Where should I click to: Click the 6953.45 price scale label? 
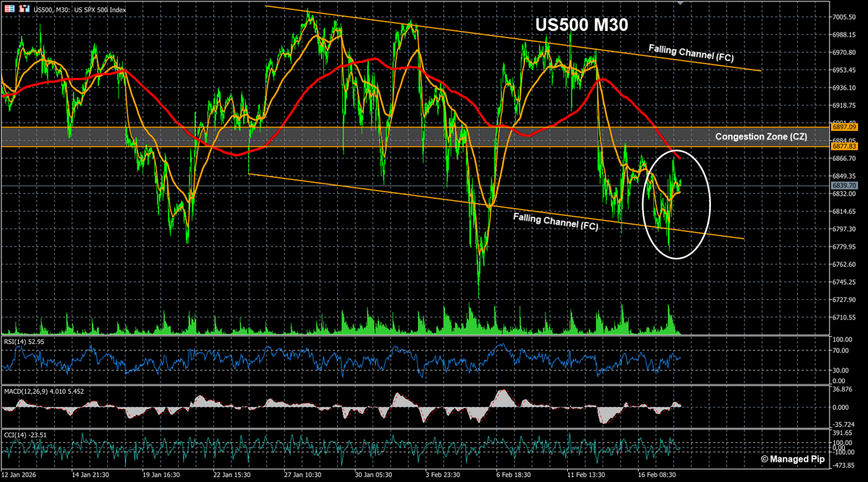(x=844, y=70)
